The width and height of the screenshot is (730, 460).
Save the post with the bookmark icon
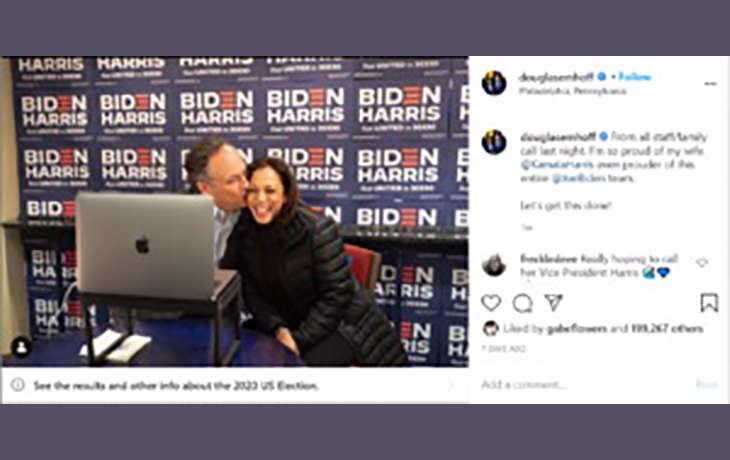coord(709,303)
